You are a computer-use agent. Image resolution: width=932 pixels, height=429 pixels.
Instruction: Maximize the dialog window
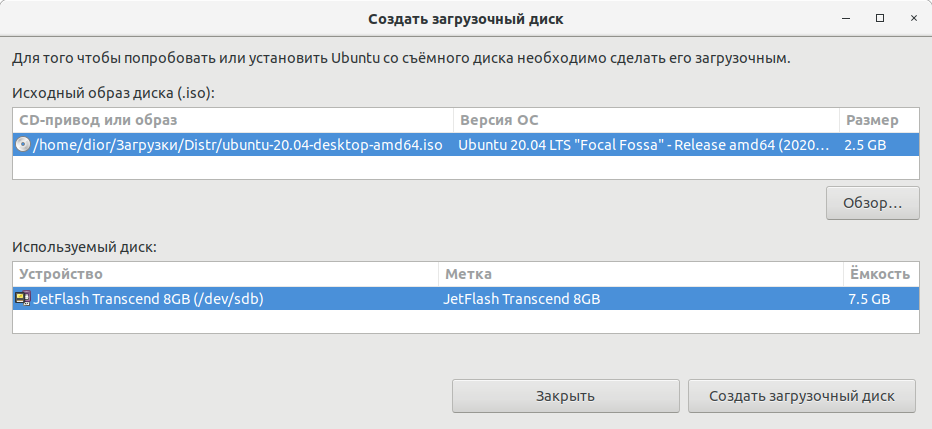click(880, 18)
